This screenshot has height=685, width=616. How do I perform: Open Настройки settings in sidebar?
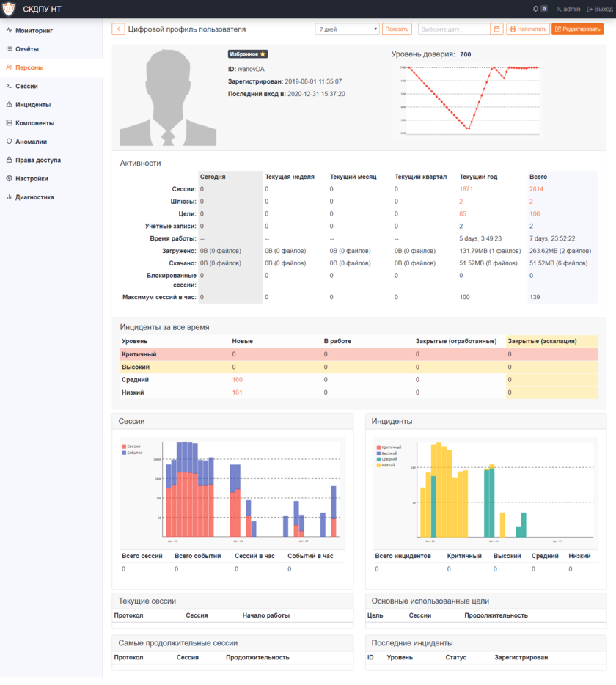(32, 178)
